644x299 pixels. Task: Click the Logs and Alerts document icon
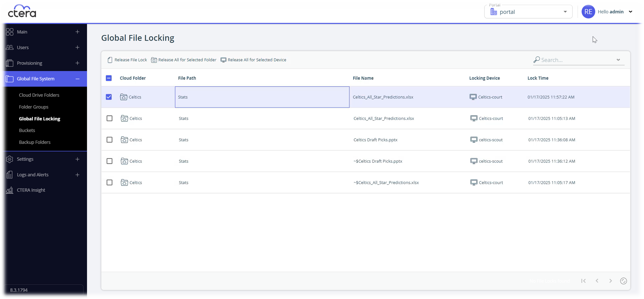[10, 175]
